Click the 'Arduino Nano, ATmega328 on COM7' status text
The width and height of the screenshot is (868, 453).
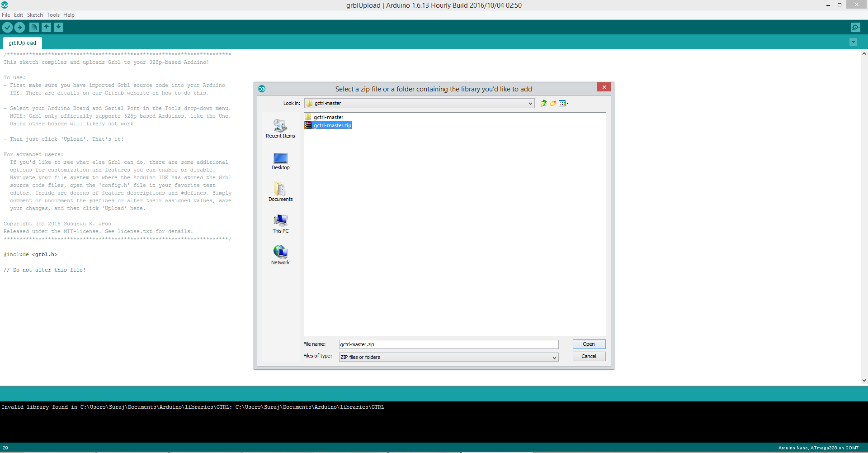(x=818, y=448)
